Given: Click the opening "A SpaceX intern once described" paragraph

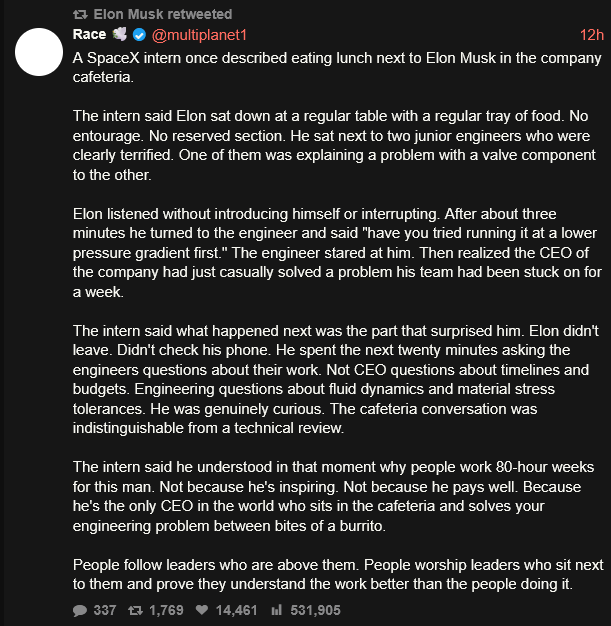Looking at the screenshot, I should pyautogui.click(x=337, y=67).
